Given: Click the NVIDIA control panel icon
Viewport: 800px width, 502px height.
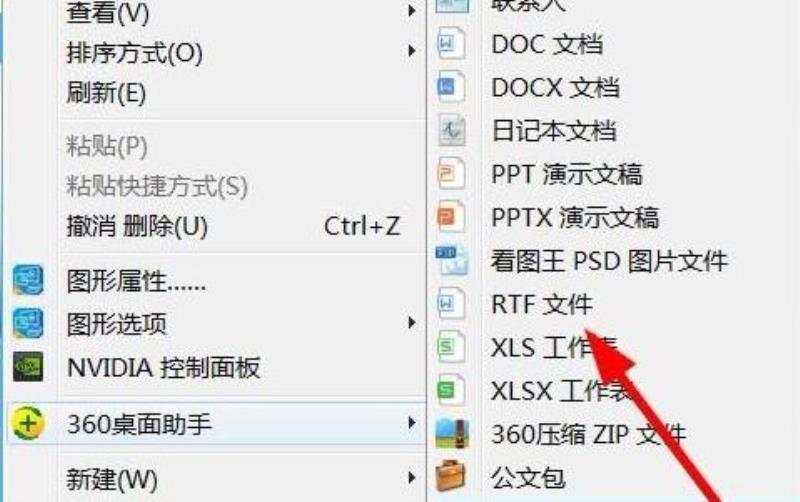Looking at the screenshot, I should [x=28, y=367].
